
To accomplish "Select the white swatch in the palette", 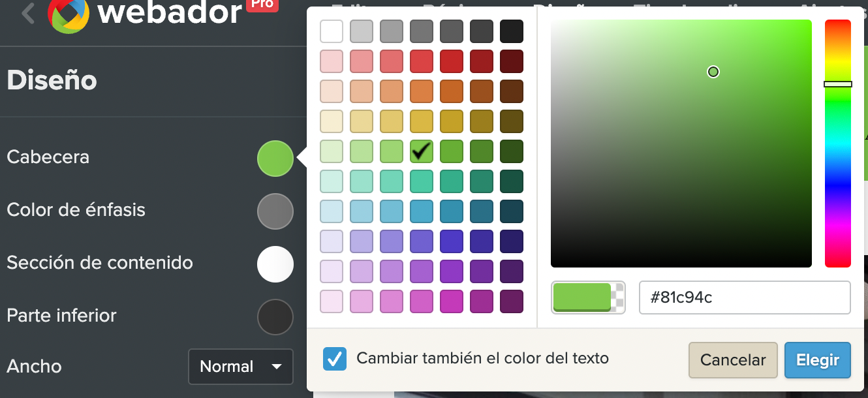I will coord(332,31).
